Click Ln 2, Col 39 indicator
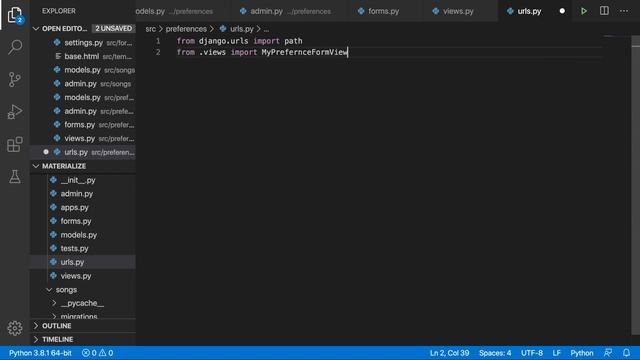The image size is (640, 360). point(449,353)
